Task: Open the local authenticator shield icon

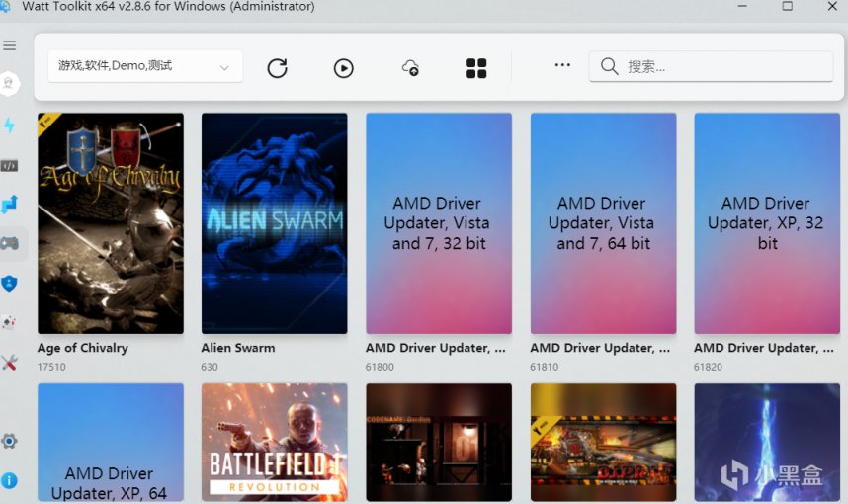Action: pyautogui.click(x=9, y=284)
